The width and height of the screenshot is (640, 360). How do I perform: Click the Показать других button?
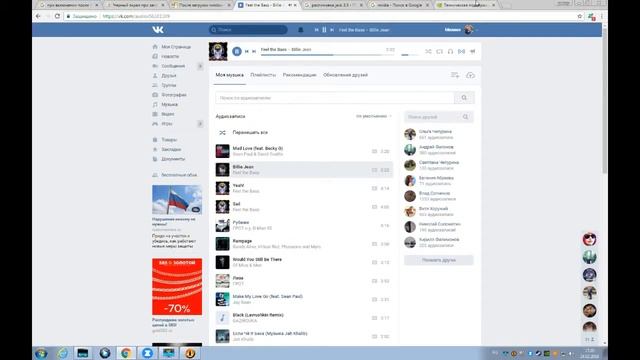click(x=439, y=260)
